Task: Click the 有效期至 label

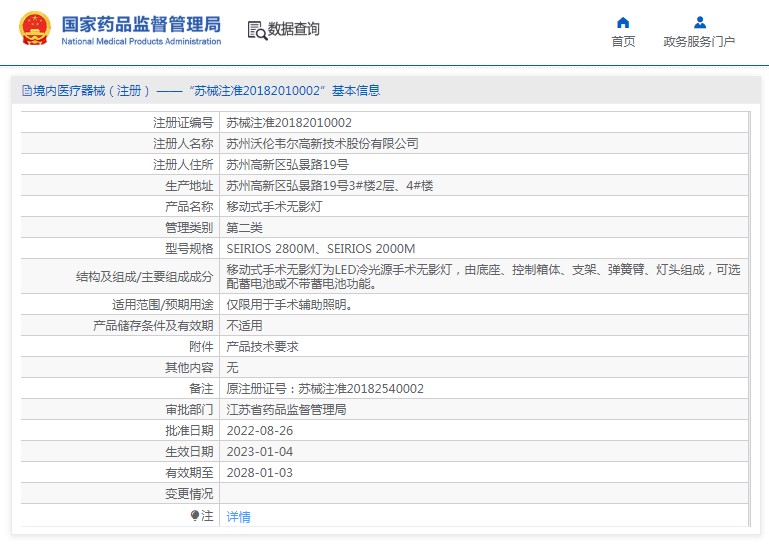Action: tap(189, 473)
